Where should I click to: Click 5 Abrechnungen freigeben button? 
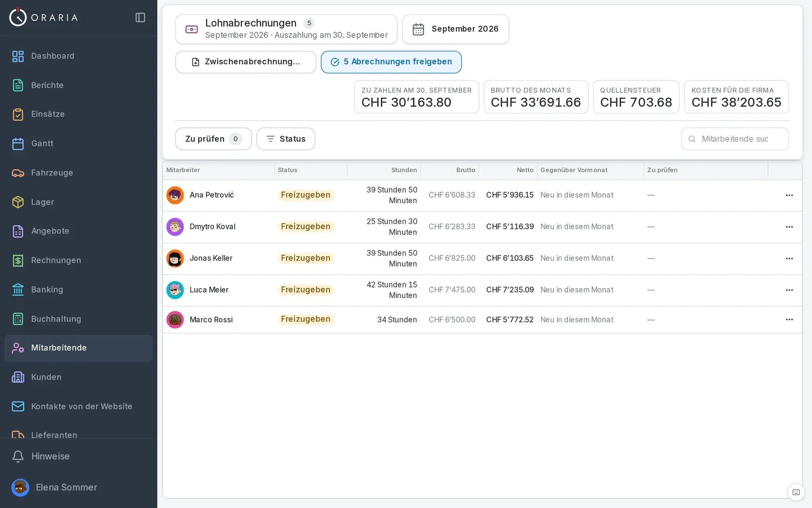[391, 62]
